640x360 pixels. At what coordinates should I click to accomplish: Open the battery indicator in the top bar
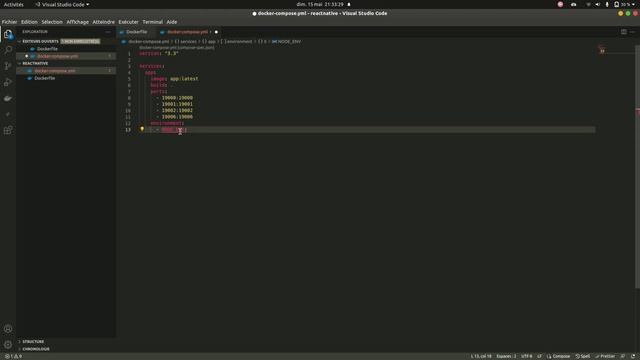(x=622, y=4)
